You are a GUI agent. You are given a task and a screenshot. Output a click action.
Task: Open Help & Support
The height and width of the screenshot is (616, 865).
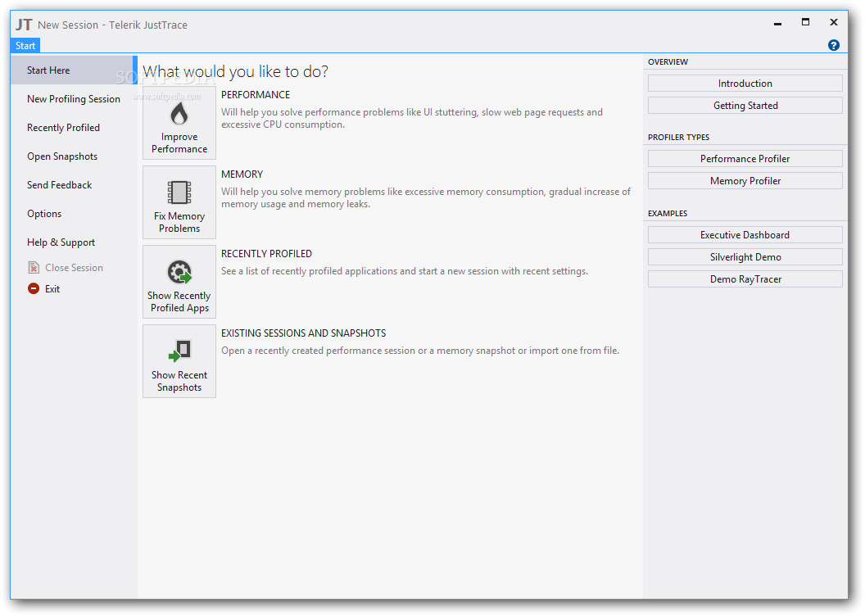pyautogui.click(x=74, y=242)
